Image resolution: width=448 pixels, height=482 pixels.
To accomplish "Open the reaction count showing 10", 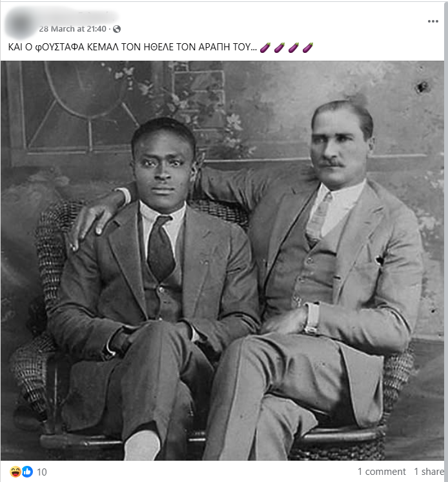I will [x=42, y=472].
